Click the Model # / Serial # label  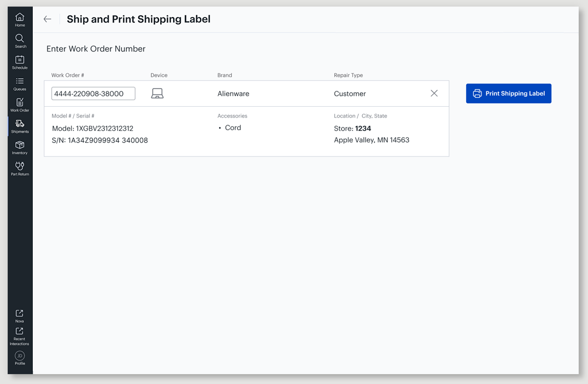73,116
